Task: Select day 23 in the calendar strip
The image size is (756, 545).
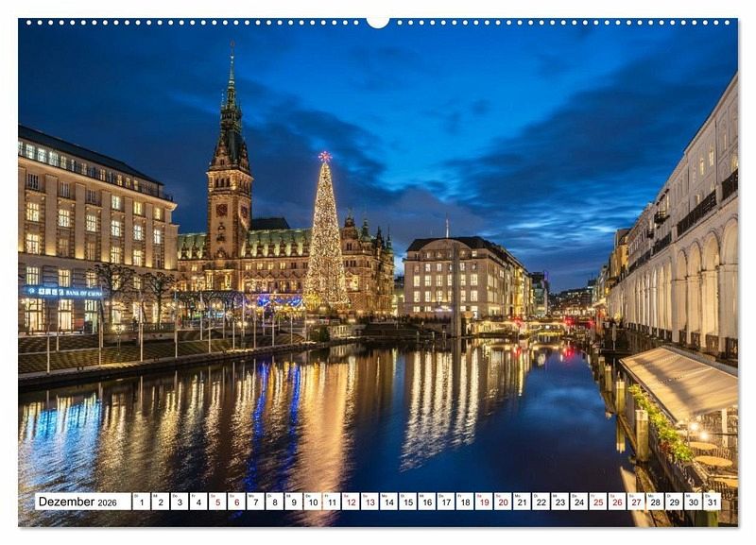Action: coord(560,502)
